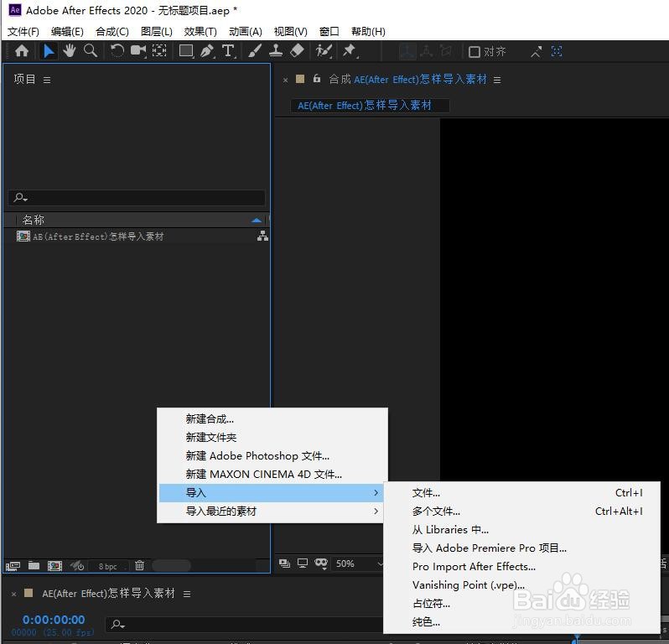Toggle mask and shape path visibility
Screen dimensions: 669x644
tap(321, 563)
